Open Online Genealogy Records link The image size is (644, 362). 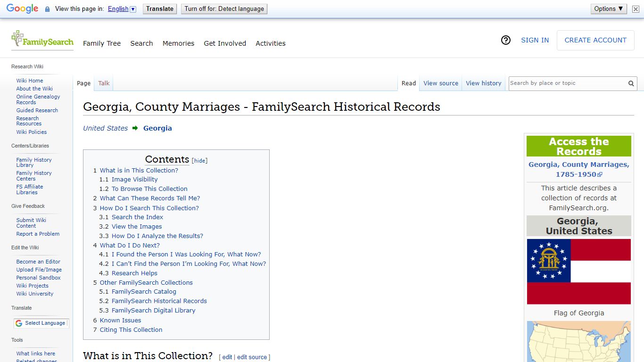click(38, 99)
